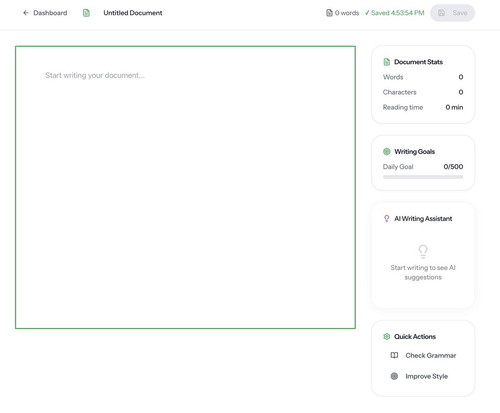The width and height of the screenshot is (500, 413).
Task: Click 'Start writing to see AI suggestions' text
Action: point(423,272)
